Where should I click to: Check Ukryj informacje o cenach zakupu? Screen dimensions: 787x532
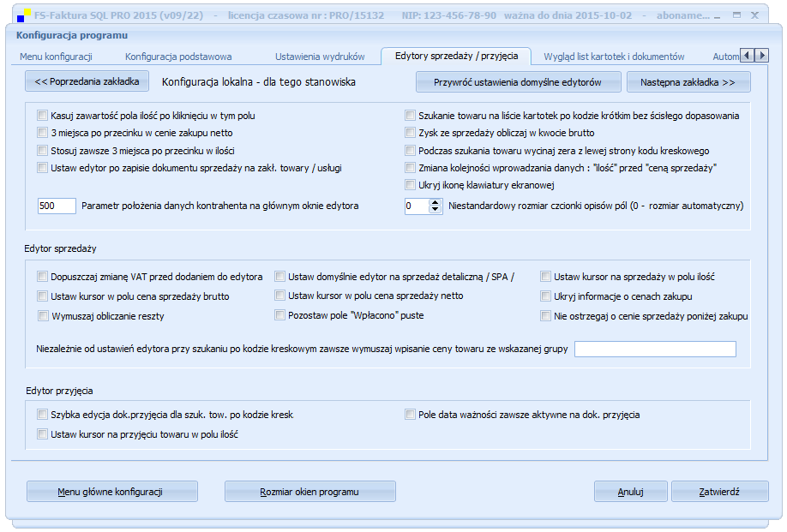pos(545,296)
